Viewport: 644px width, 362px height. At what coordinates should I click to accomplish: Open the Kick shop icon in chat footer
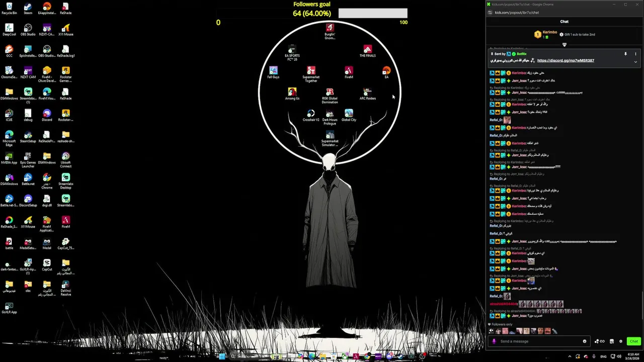611,341
